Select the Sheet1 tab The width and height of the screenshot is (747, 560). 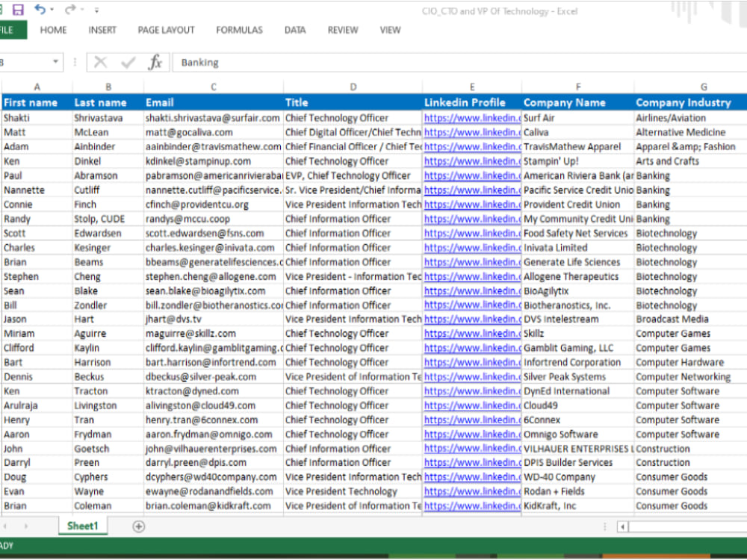point(83,526)
